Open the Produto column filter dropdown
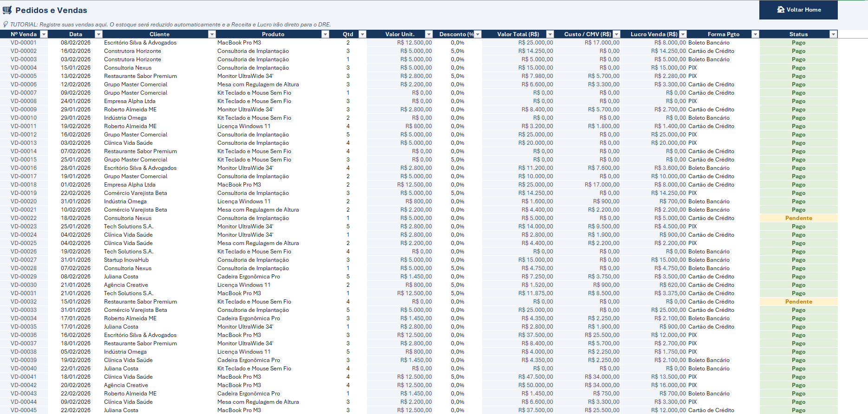The image size is (868, 414). [x=325, y=34]
